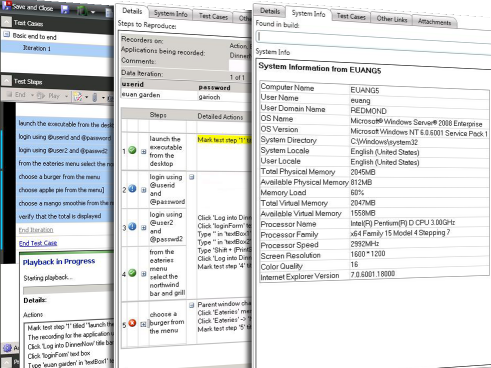Collapse step 2 detailed actions

pos(192,177)
